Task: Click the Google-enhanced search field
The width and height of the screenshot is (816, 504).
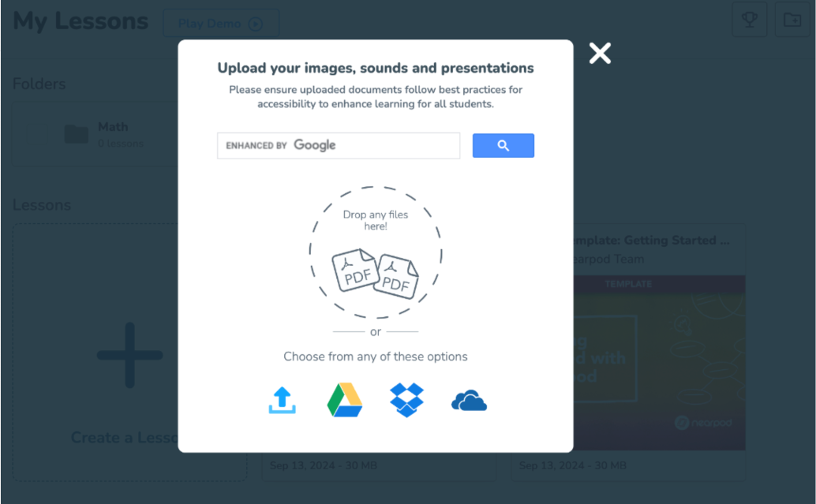Action: coord(339,145)
